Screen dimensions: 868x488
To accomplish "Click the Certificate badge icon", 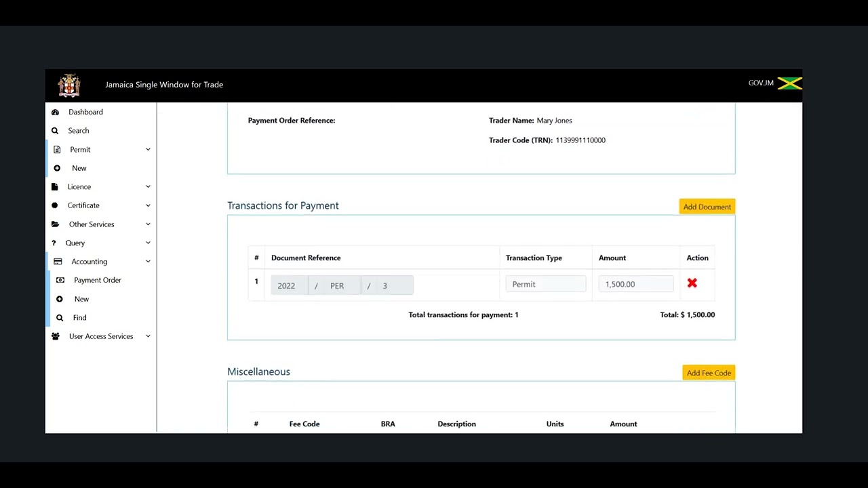I will pos(55,205).
